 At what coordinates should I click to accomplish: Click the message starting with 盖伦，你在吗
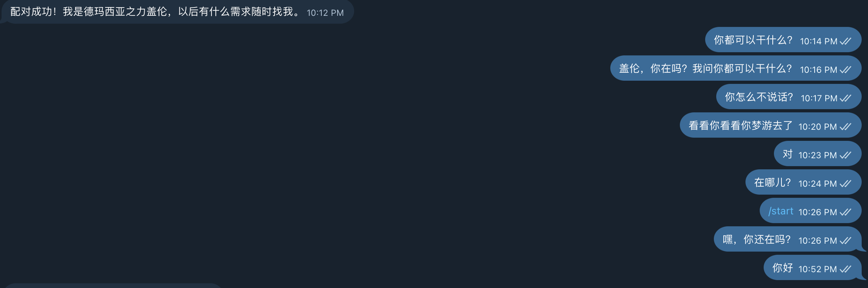(736, 68)
